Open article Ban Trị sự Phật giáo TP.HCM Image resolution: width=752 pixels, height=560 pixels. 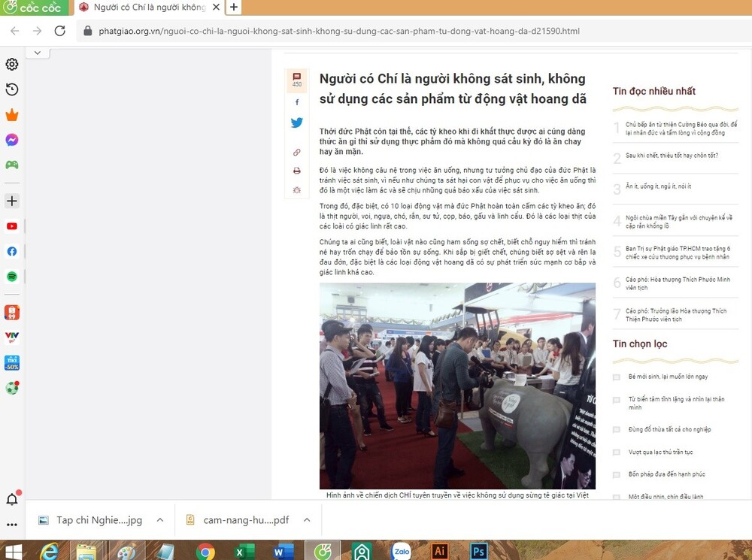click(678, 253)
